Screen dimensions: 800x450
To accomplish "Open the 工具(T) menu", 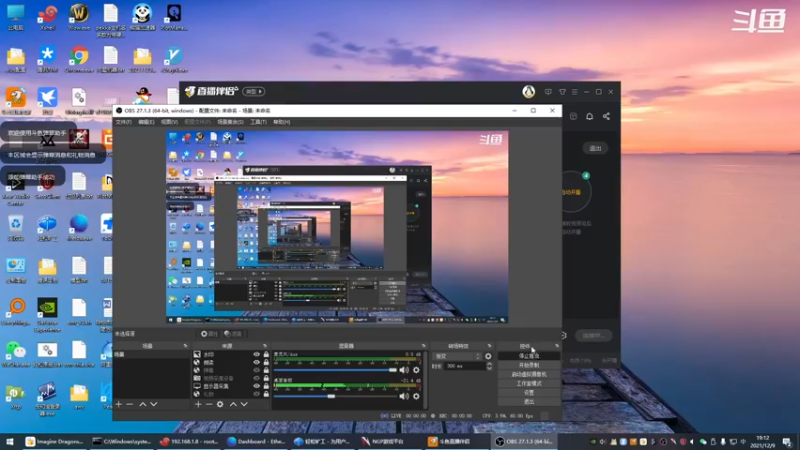I will point(259,122).
